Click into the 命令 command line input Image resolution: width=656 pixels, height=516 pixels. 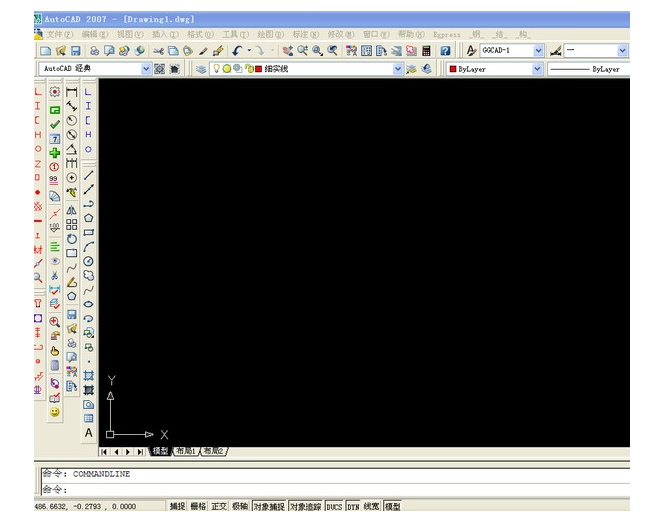pos(336,489)
